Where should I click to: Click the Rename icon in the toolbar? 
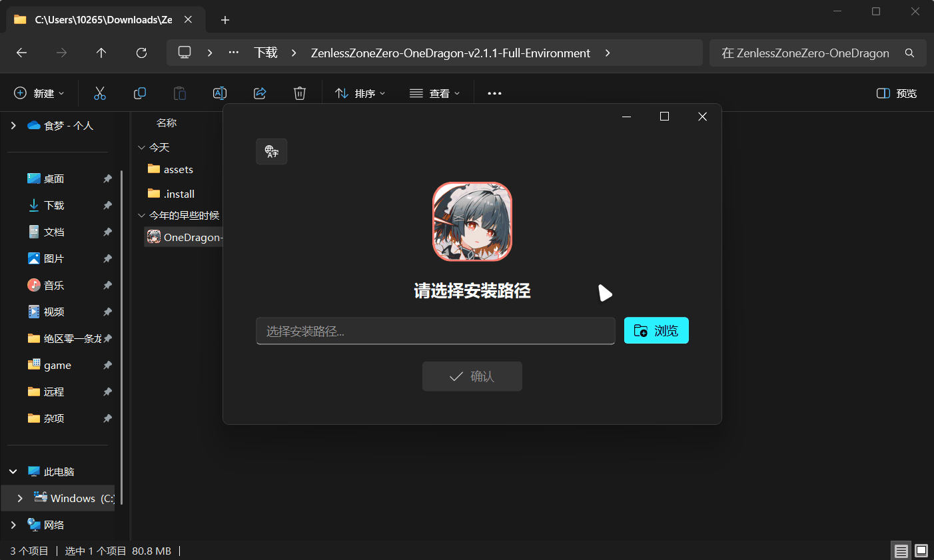[220, 93]
